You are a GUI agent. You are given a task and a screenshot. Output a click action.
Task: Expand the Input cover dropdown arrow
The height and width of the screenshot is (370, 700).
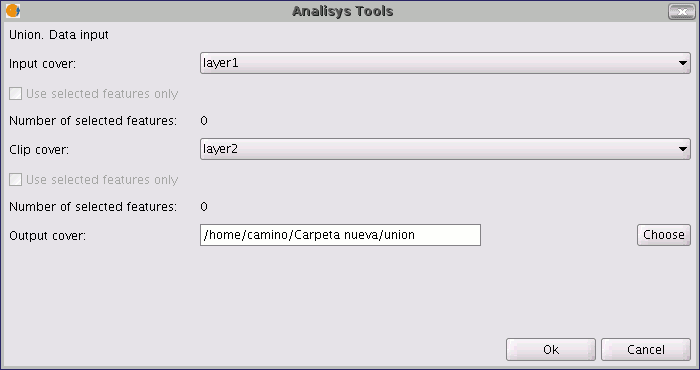pyautogui.click(x=683, y=63)
